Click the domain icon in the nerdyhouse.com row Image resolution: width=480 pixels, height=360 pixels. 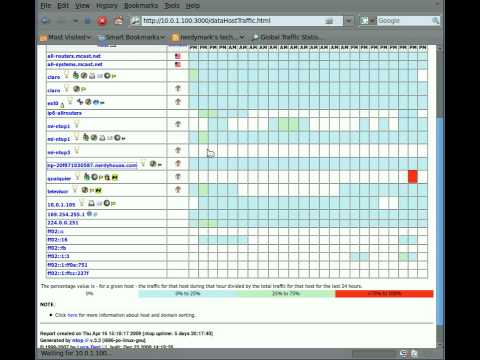(178, 164)
